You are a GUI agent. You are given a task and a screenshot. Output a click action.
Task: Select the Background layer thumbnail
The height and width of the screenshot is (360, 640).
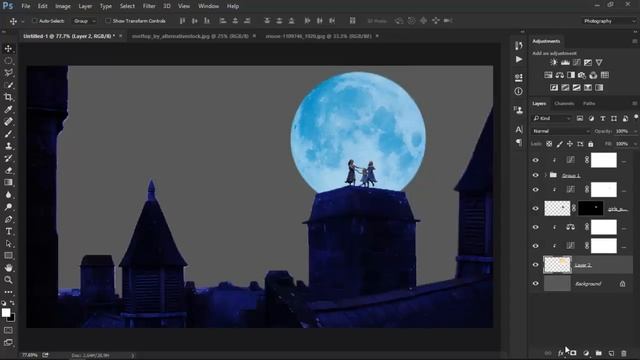(x=557, y=284)
